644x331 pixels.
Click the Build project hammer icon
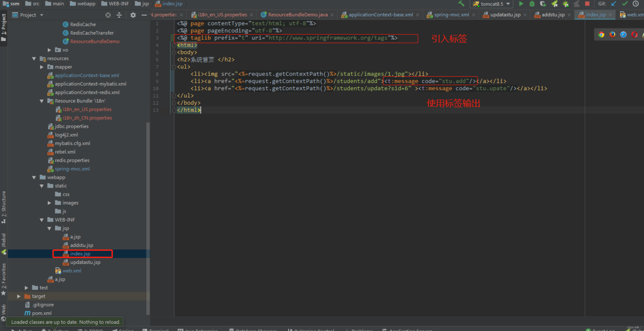pos(461,4)
